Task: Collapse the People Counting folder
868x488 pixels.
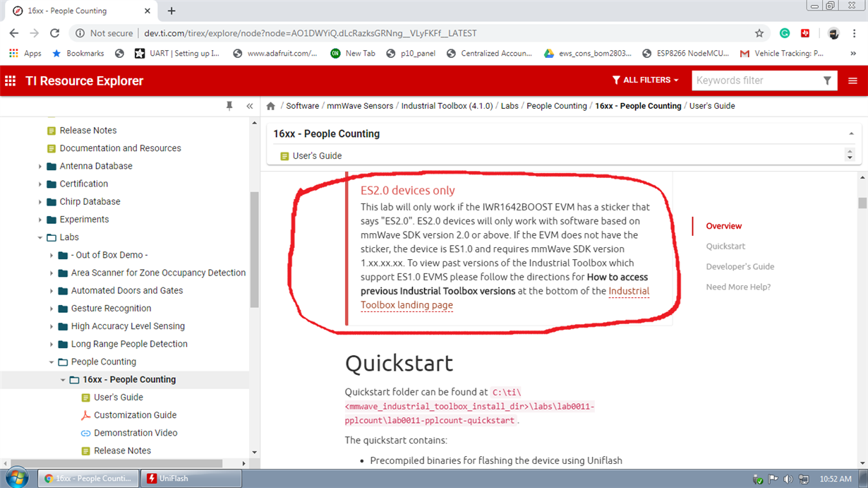Action: [52, 362]
